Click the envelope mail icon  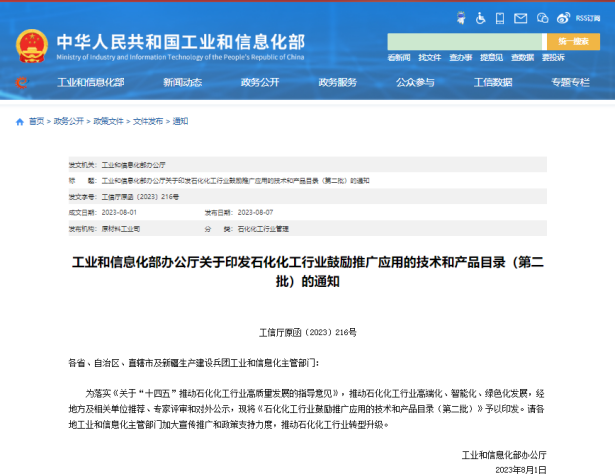pos(521,18)
